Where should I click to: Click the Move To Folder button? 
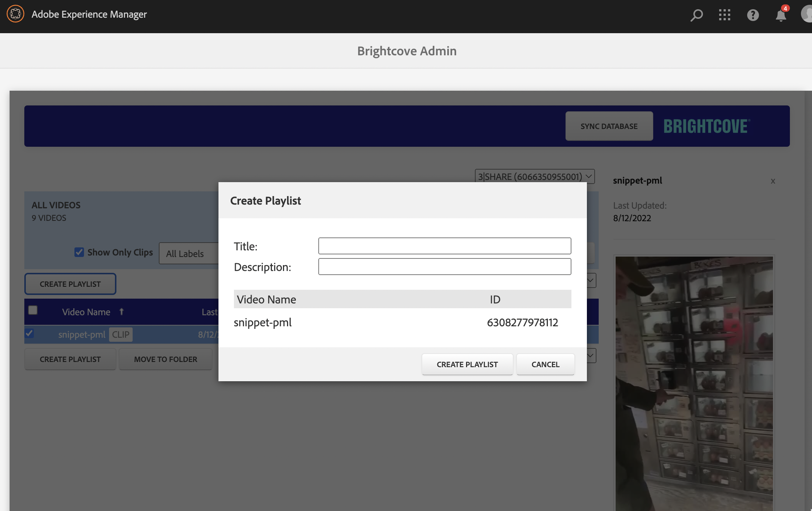(x=165, y=359)
